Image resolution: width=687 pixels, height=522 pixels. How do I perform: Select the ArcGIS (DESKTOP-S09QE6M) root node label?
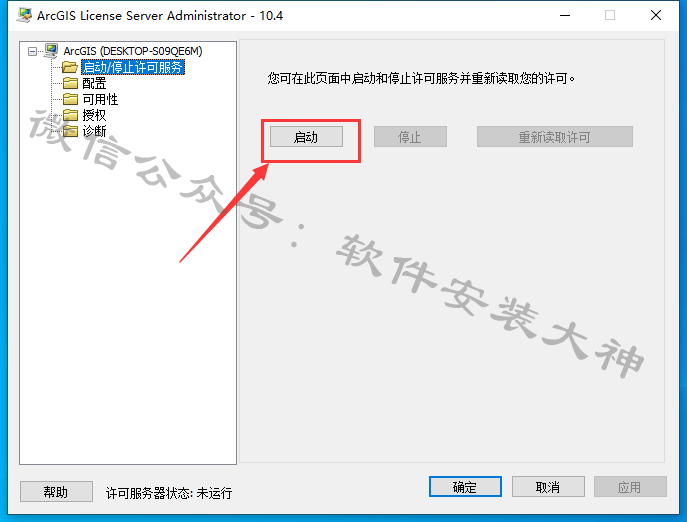(133, 51)
